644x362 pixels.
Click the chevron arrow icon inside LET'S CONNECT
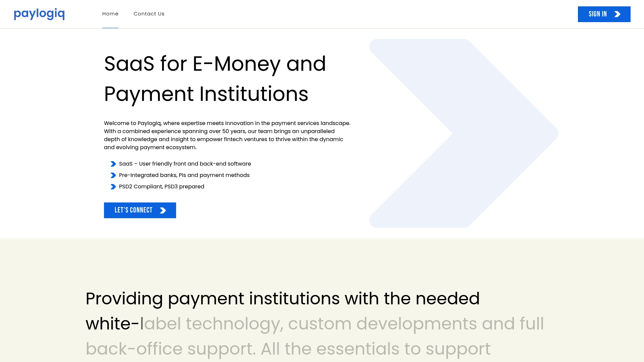click(163, 210)
